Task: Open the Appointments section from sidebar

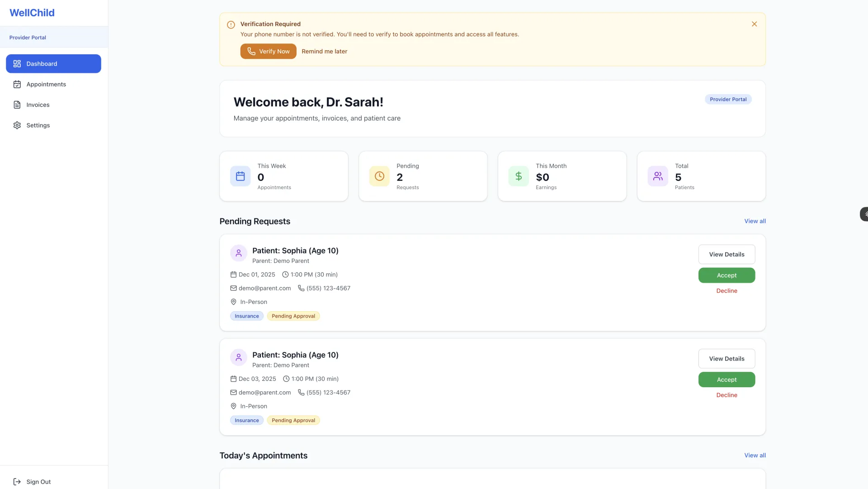Action: (46, 84)
